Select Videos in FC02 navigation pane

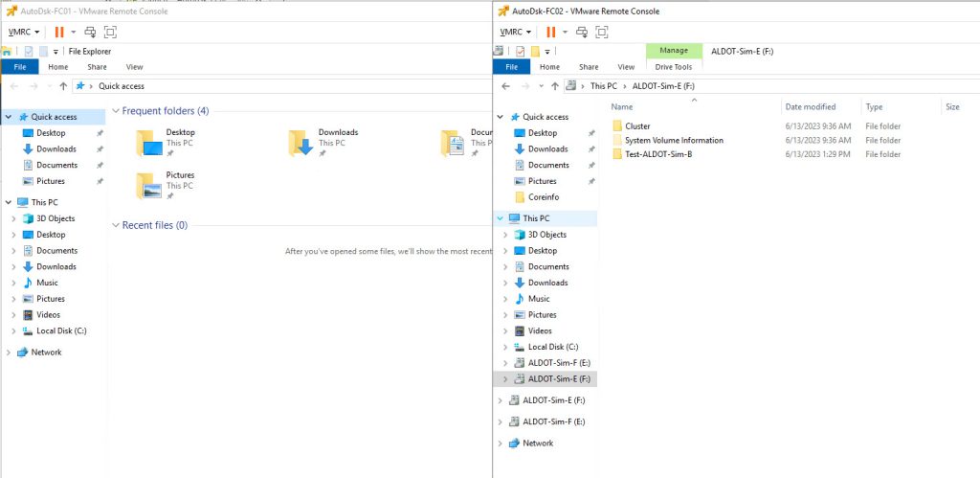[x=540, y=331]
